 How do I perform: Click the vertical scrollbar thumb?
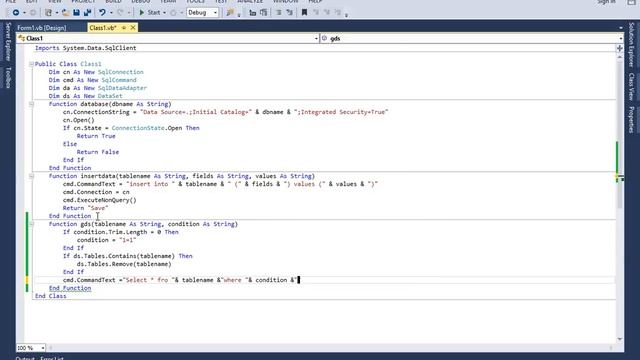pos(620,135)
